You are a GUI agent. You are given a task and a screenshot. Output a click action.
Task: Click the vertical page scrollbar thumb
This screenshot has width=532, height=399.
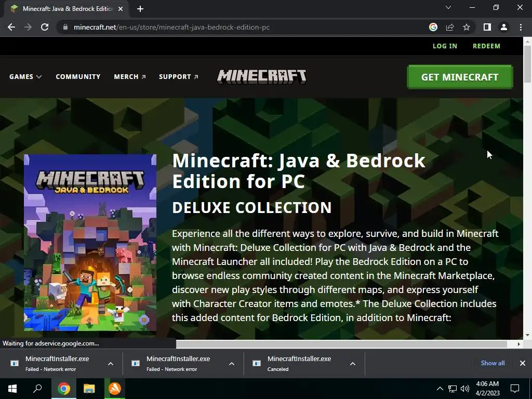tap(527, 64)
